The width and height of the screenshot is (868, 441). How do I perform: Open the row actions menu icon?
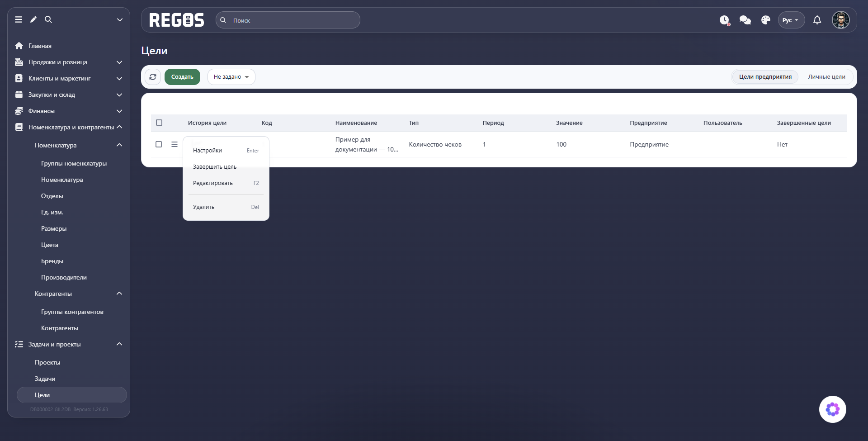coord(175,144)
